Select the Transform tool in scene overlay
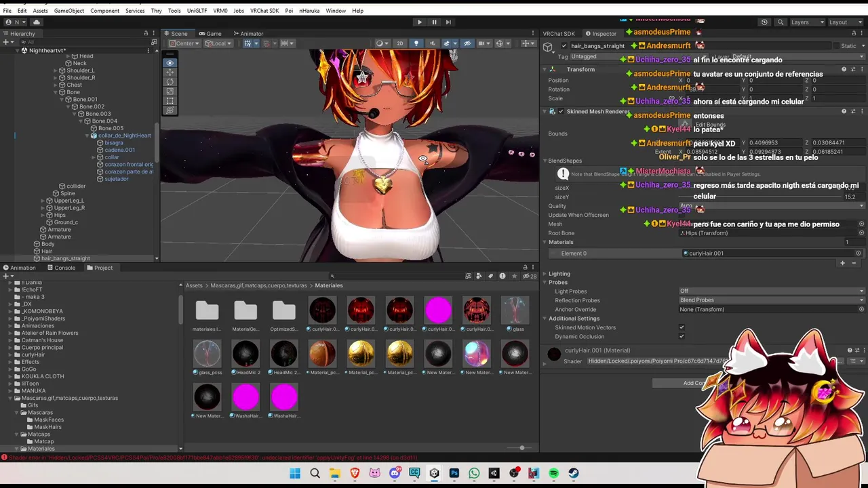Screen dimensions: 868x488 [x=170, y=110]
